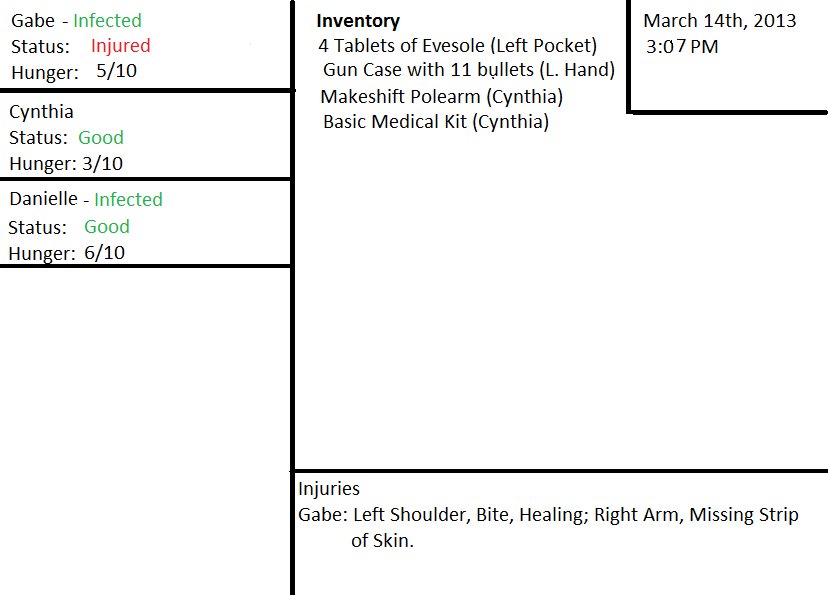Click Gabe's character name
Viewport: 828px width, 595px height.
(33, 20)
